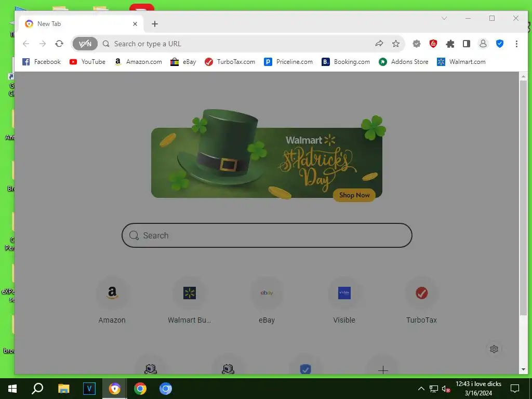Screen dimensions: 532x399
Task: Click the scrollbar up arrow
Action: 523,77
